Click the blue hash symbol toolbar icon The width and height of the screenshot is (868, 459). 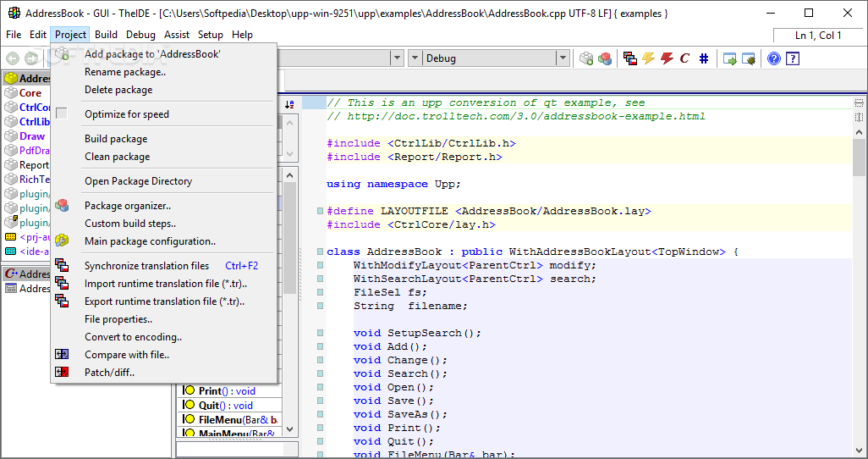tap(703, 58)
